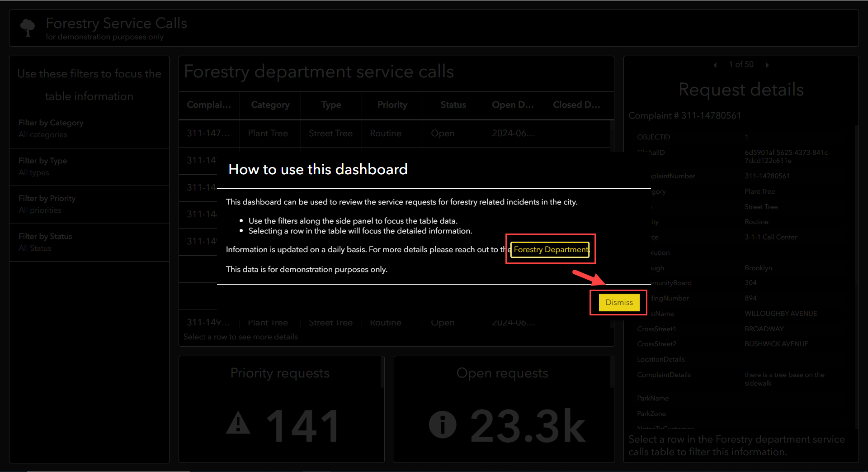Click the GlobalID value starting 6d5901af
Screen dimensions: 868x472
click(x=787, y=157)
